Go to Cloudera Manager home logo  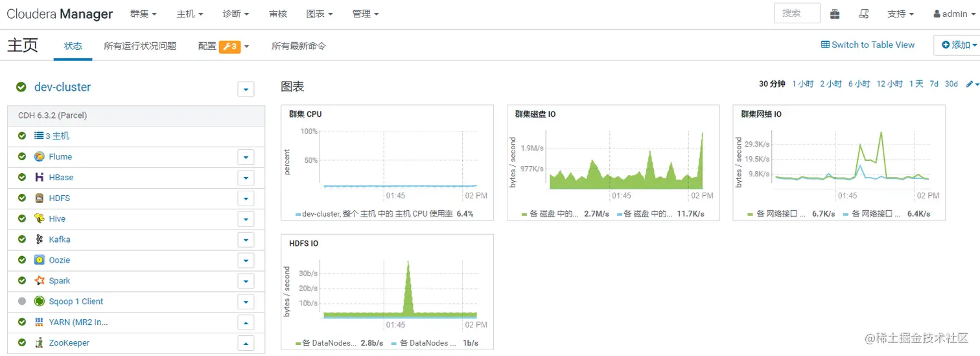pyautogui.click(x=60, y=14)
